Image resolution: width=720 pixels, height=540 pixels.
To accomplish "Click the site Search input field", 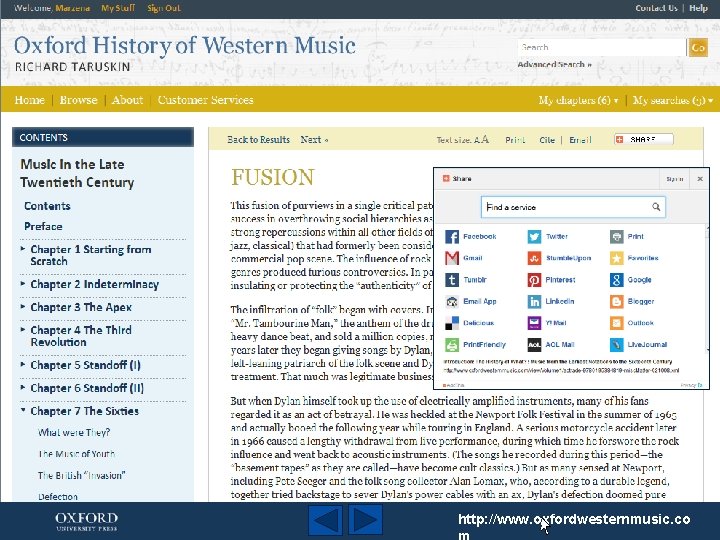I will 602,47.
